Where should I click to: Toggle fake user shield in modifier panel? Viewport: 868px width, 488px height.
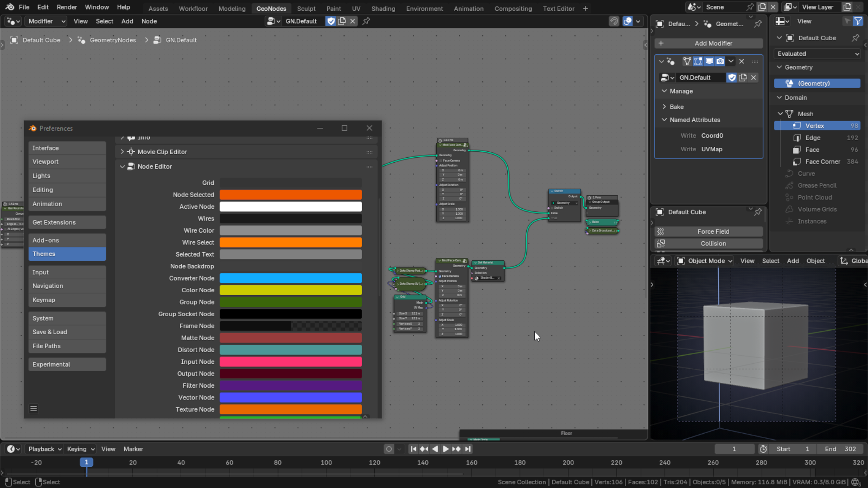pyautogui.click(x=732, y=78)
